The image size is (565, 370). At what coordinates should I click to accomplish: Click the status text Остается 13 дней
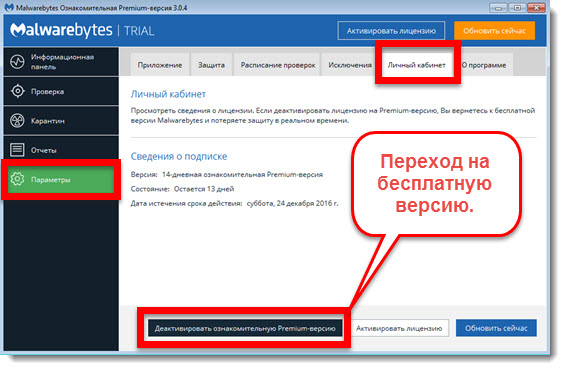(x=204, y=189)
